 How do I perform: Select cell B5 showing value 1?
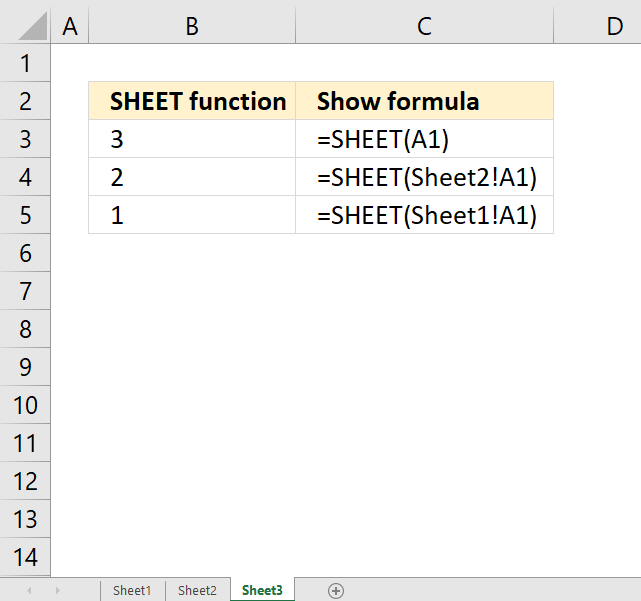(192, 215)
